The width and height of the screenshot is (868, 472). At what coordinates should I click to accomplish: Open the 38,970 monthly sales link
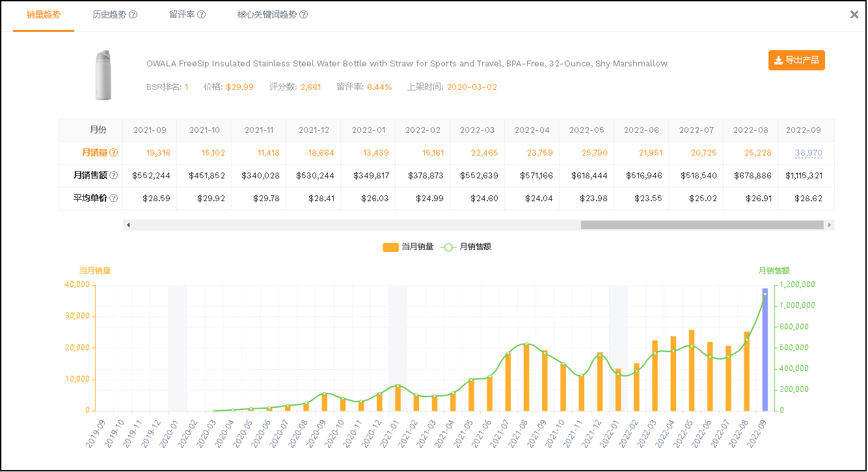pyautogui.click(x=808, y=153)
